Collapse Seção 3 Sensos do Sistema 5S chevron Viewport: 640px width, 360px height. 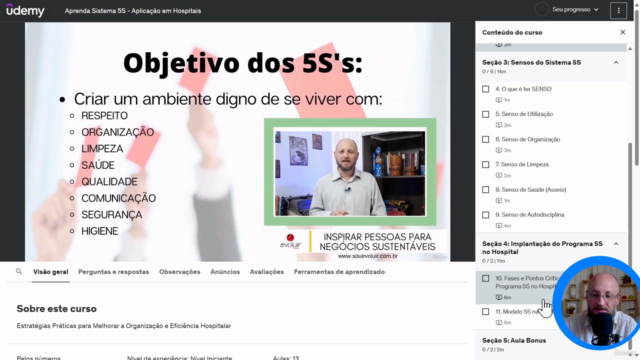(x=616, y=62)
